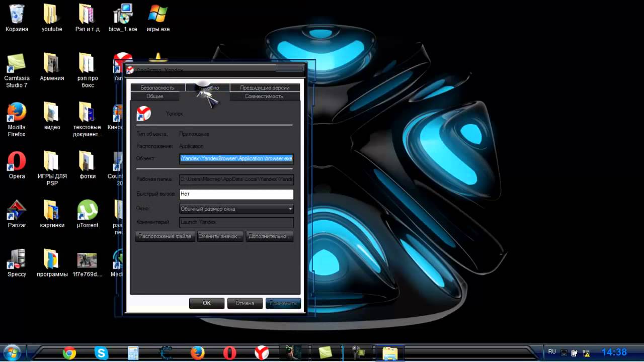This screenshot has width=644, height=362.
Task: Switch to the Безопасность tab
Action: [x=157, y=87]
